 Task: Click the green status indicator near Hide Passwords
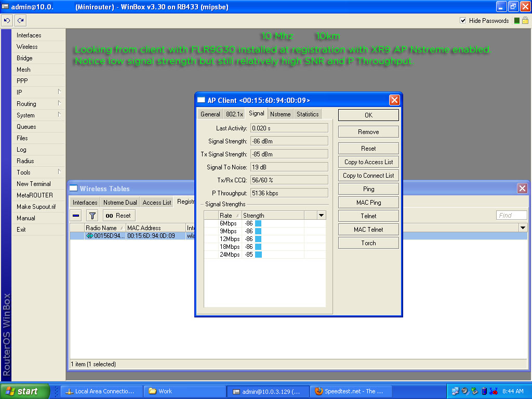click(x=517, y=21)
